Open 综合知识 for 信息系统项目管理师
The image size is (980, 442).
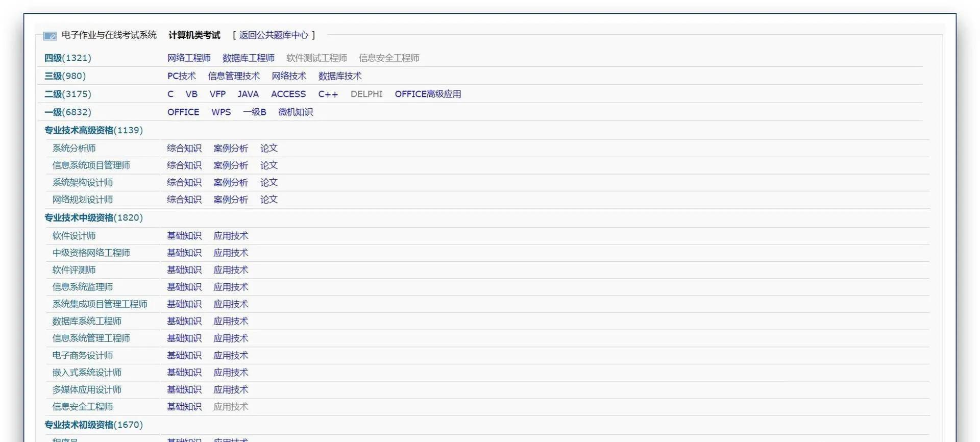[184, 165]
